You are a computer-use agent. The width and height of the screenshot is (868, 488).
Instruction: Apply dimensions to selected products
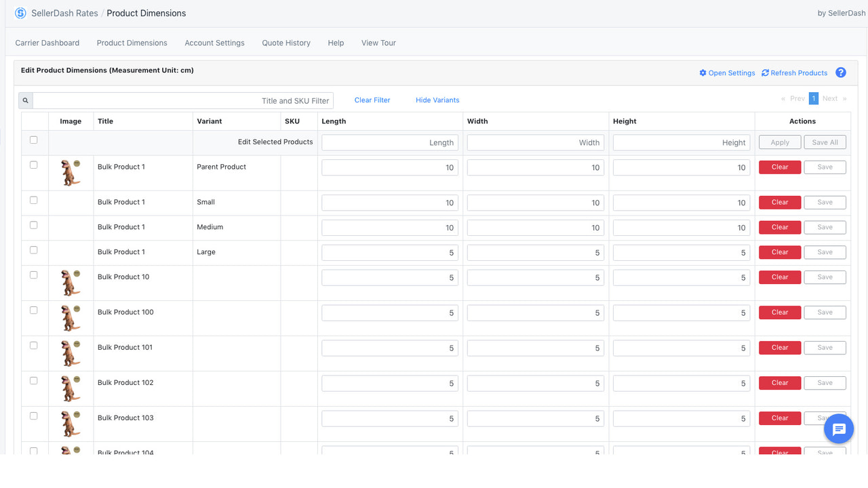click(779, 142)
